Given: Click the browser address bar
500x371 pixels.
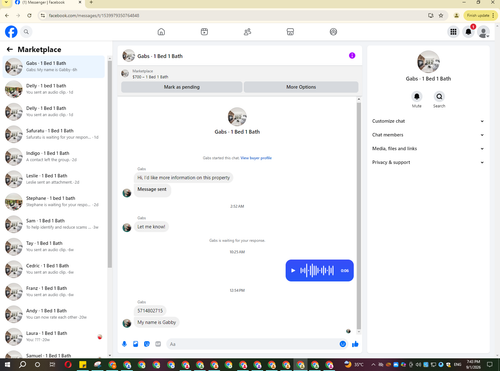Looking at the screenshot, I should [x=233, y=15].
